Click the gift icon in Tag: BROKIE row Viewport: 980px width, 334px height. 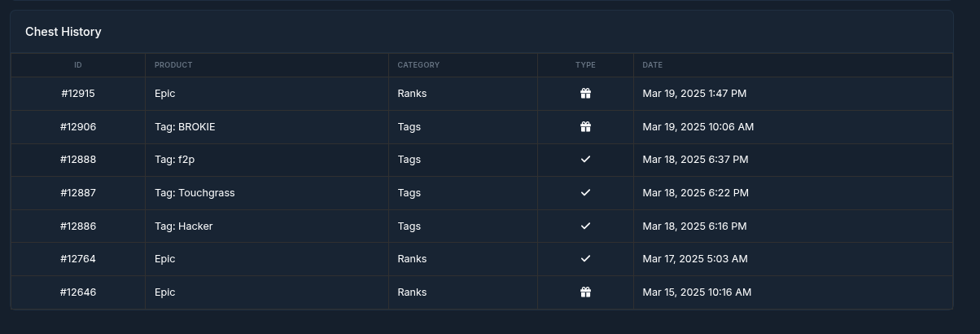[x=585, y=127]
